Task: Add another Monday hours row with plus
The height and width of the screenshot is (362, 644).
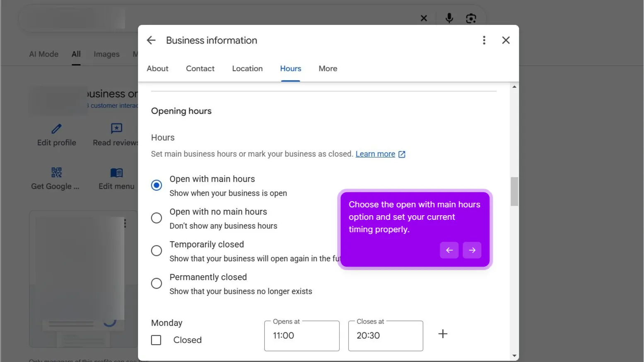Action: pos(443,334)
